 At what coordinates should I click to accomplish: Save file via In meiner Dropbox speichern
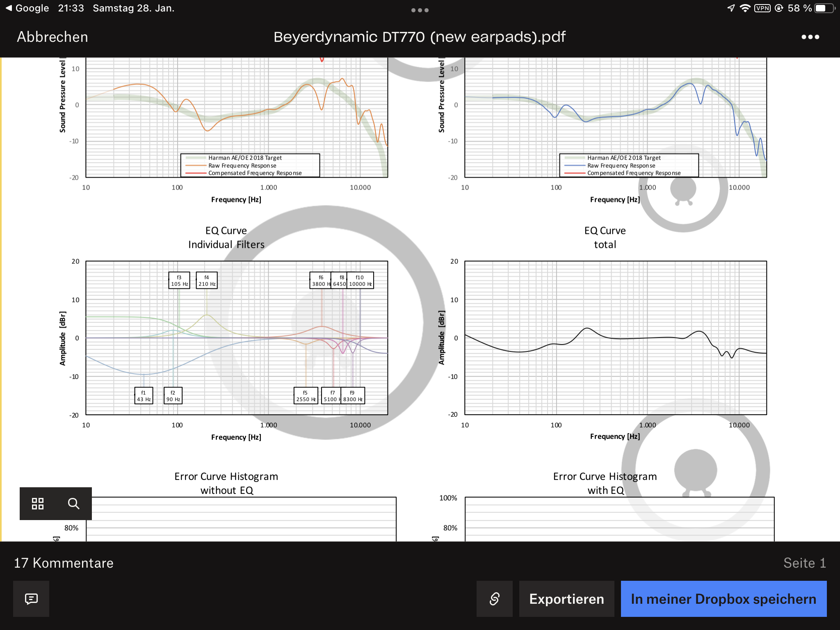pos(724,599)
